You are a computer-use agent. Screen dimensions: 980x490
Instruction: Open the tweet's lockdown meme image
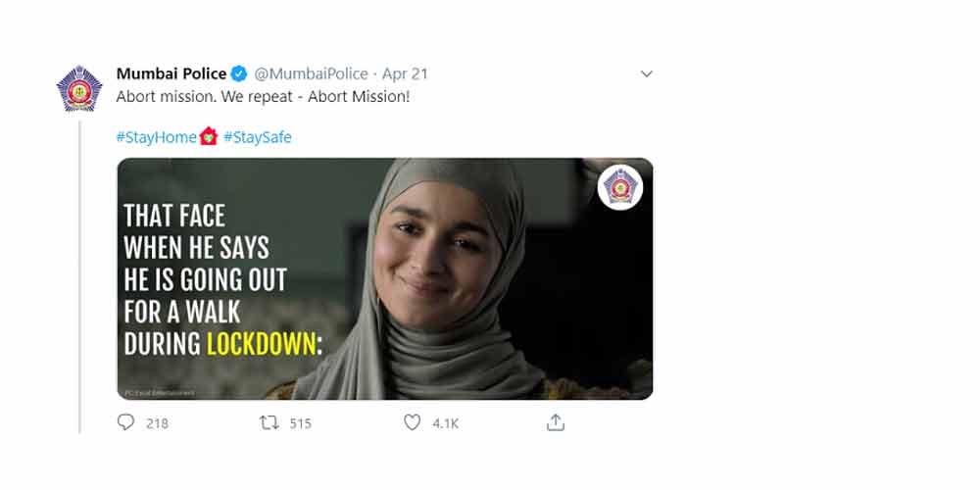click(441, 284)
